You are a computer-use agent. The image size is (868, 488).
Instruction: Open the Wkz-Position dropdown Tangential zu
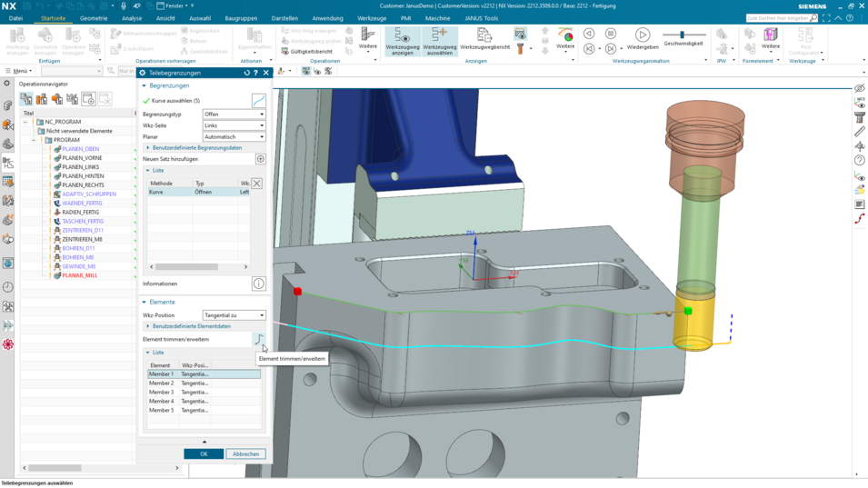[x=234, y=315]
